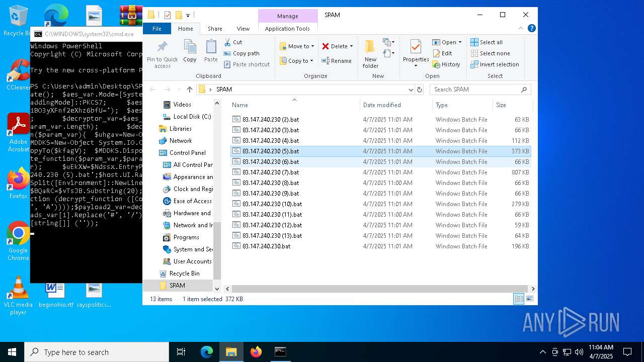The height and width of the screenshot is (362, 644).
Task: Sort files by Size column
Action: coord(512,105)
